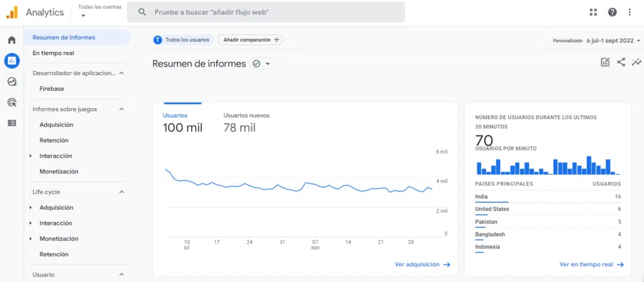
Task: Click the Indonesia country row
Action: [548, 247]
